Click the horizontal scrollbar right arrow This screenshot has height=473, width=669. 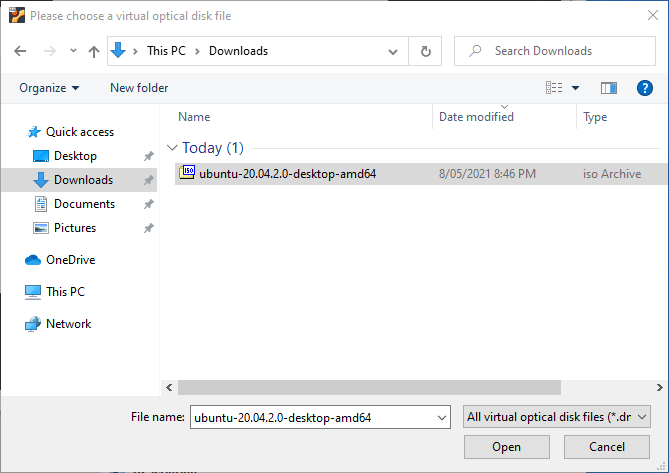pyautogui.click(x=660, y=387)
